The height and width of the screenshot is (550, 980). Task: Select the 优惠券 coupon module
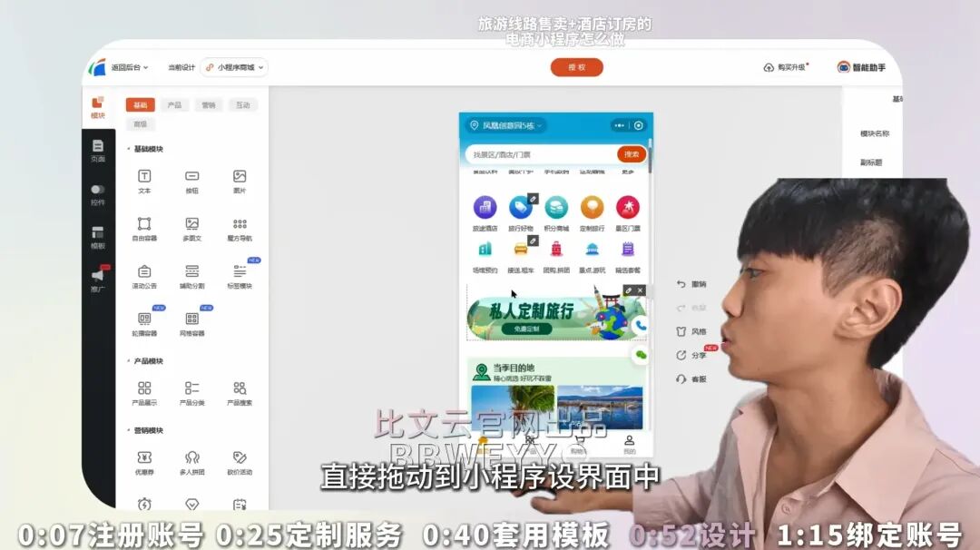pyautogui.click(x=144, y=463)
